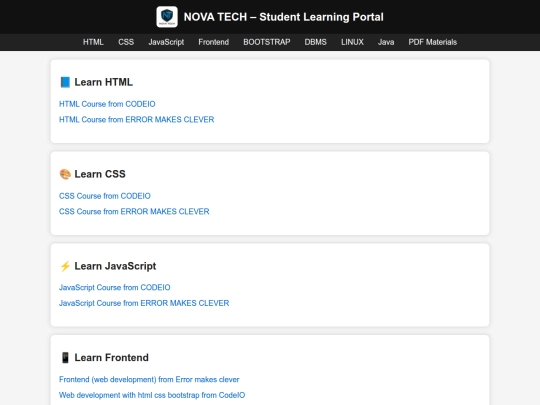Open HTML Course from ERROR MAKES CLEVER
Screen dimensions: 540x405
pos(136,120)
